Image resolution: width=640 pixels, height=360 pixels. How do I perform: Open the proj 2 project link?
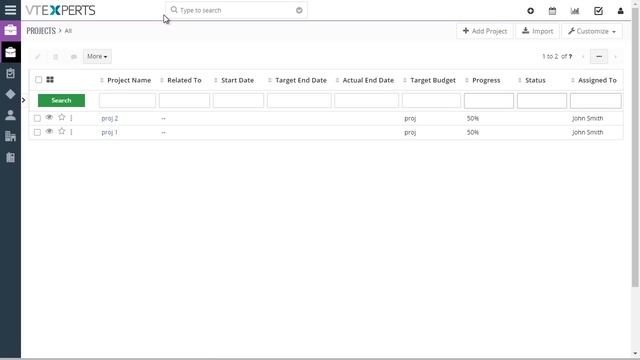pos(109,118)
